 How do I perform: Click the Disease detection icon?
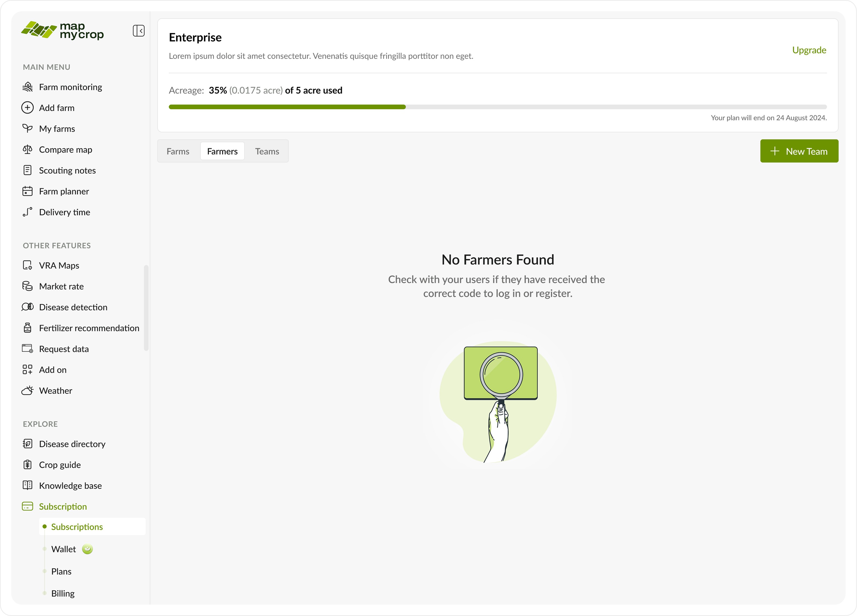[x=27, y=307]
